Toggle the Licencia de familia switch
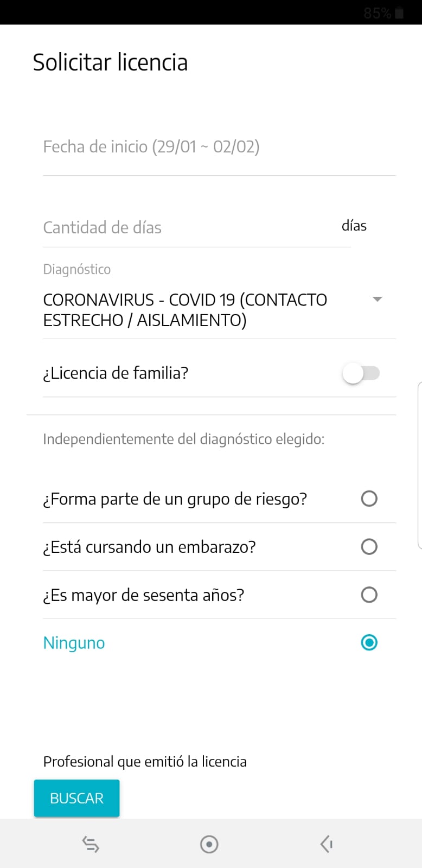Image resolution: width=422 pixels, height=868 pixels. click(361, 373)
